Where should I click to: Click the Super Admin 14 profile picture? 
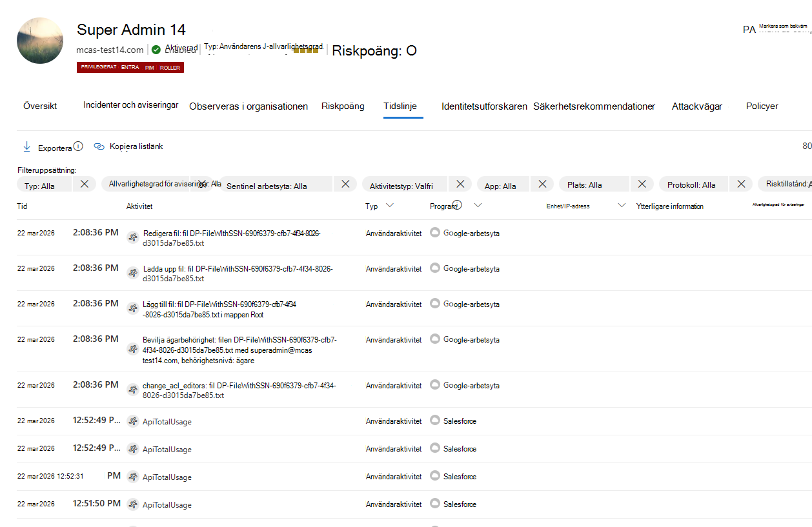pyautogui.click(x=39, y=39)
